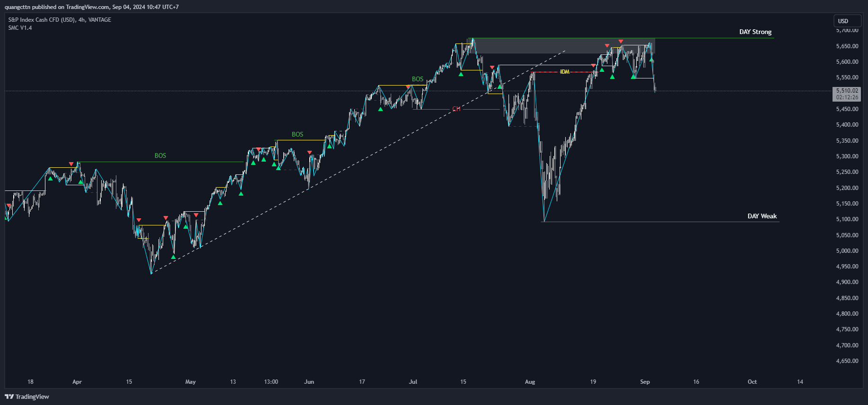Click the red CH structure label
The width and height of the screenshot is (868, 405).
click(x=456, y=109)
